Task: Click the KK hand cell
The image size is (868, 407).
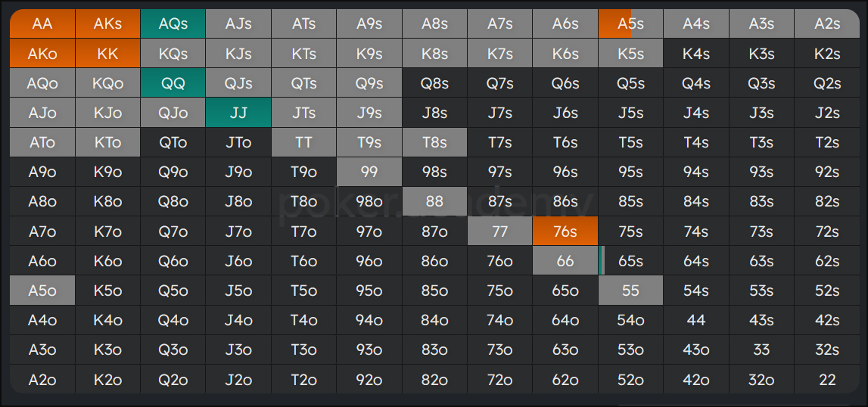Action: (108, 54)
